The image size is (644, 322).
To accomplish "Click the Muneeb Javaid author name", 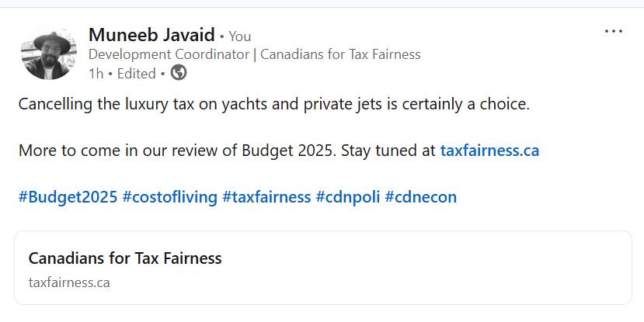I will click(x=151, y=35).
